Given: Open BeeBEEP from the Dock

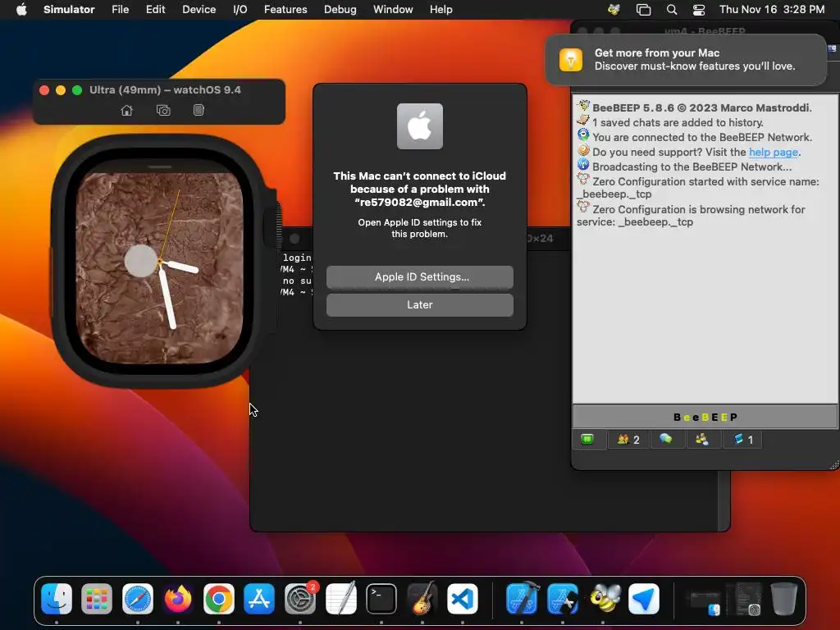Looking at the screenshot, I should (x=603, y=598).
